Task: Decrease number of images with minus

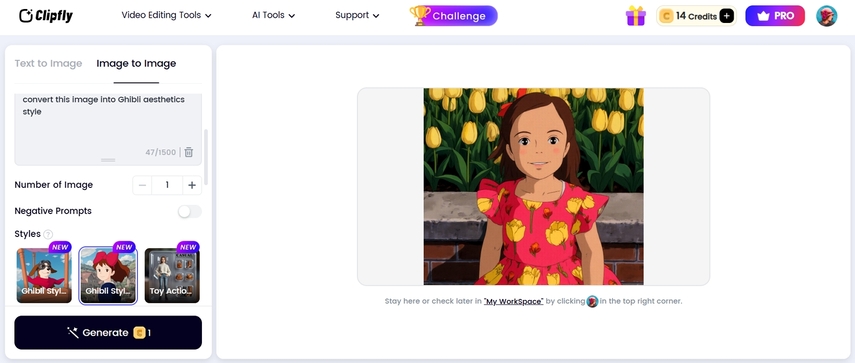Action: pos(142,185)
